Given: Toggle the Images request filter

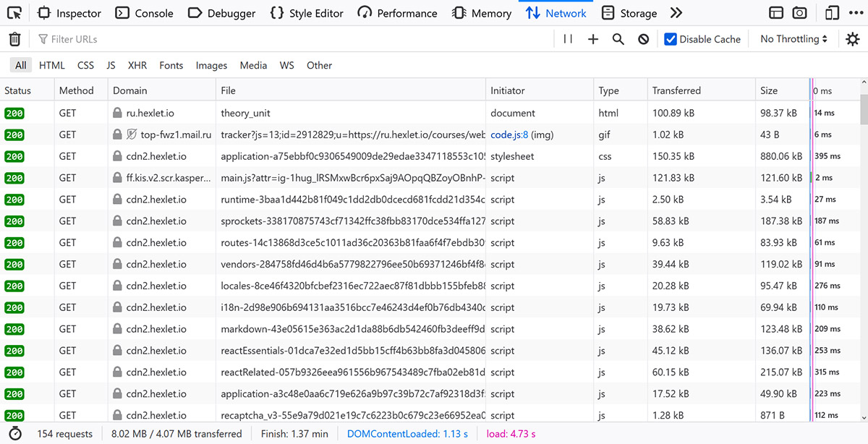Looking at the screenshot, I should tap(211, 65).
